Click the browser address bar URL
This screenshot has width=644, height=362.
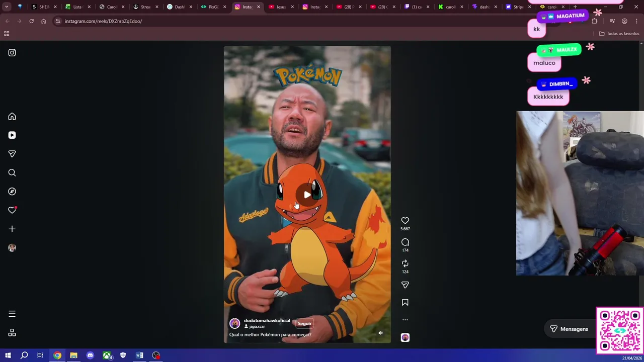[103, 21]
